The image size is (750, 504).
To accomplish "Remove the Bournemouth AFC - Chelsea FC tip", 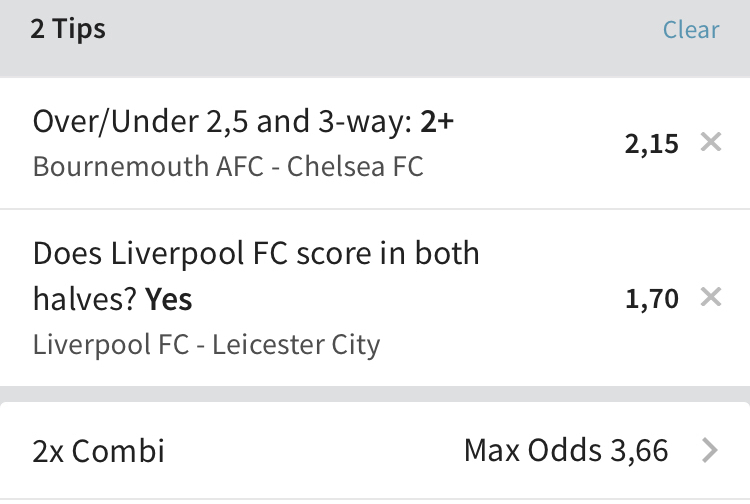I will coord(711,143).
